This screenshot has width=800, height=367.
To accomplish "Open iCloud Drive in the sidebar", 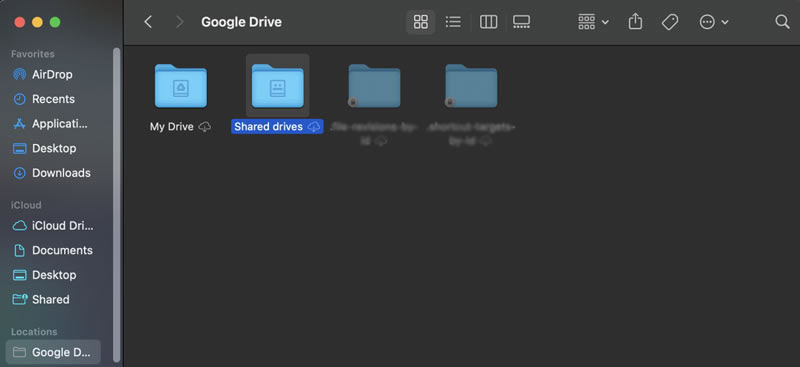I will tap(53, 226).
